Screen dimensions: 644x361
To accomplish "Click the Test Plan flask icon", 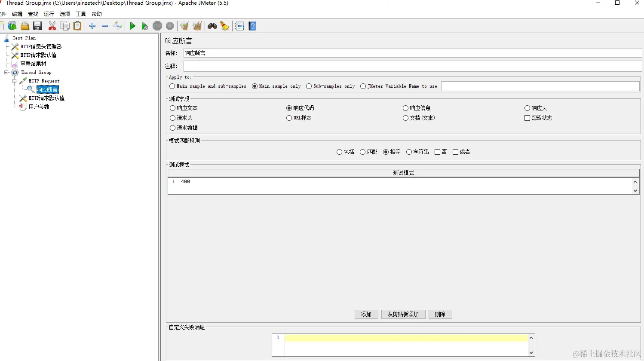I will 6,38.
